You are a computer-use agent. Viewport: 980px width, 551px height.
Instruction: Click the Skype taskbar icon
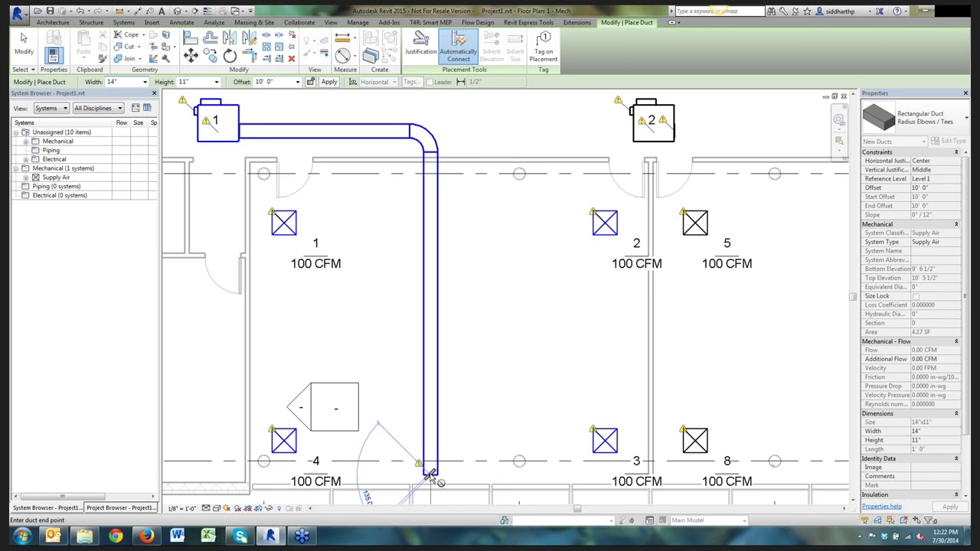click(x=240, y=536)
